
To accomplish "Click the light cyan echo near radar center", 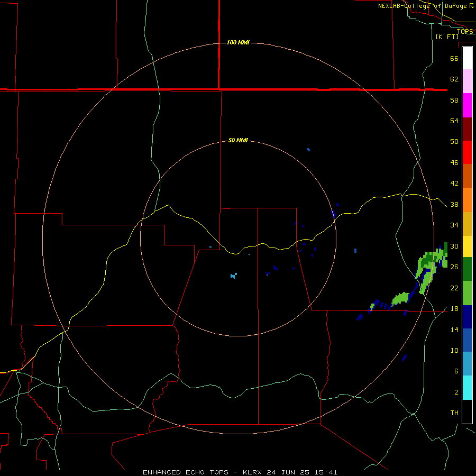I will tap(233, 276).
